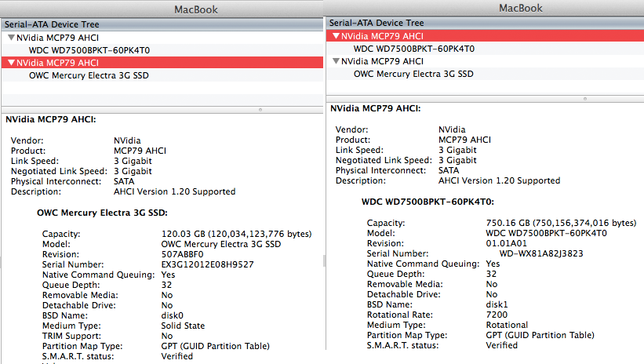Click Medium Type value Rotational
This screenshot has height=364, width=644.
(507, 325)
